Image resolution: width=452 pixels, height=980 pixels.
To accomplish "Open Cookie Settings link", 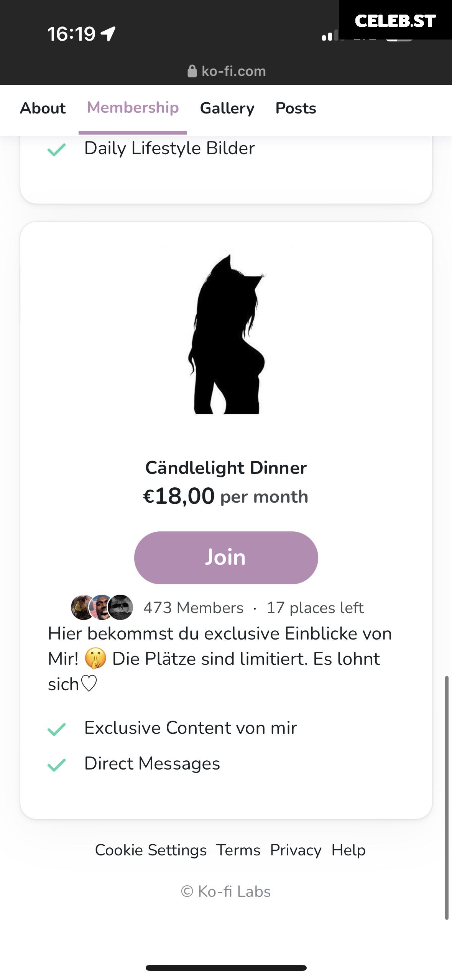I will tap(151, 850).
